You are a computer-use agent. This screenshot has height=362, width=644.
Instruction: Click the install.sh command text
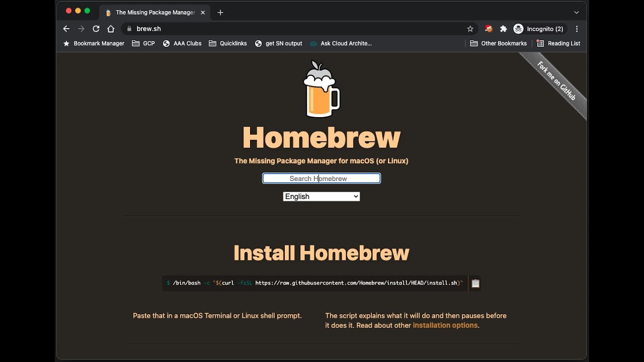tap(315, 283)
